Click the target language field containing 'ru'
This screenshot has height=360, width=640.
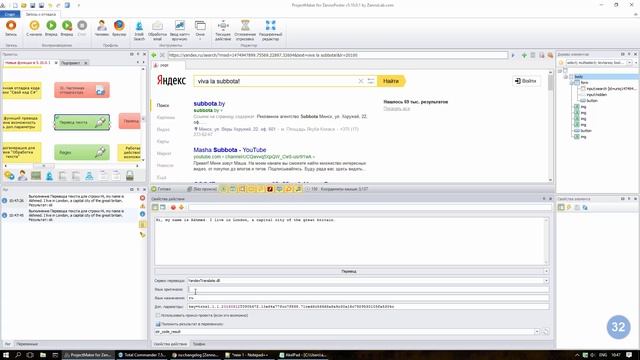click(x=368, y=298)
